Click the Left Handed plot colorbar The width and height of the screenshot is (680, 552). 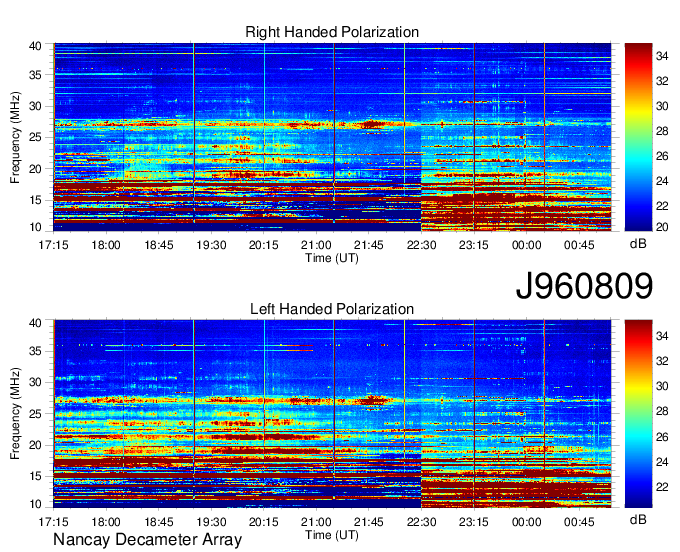pyautogui.click(x=638, y=414)
